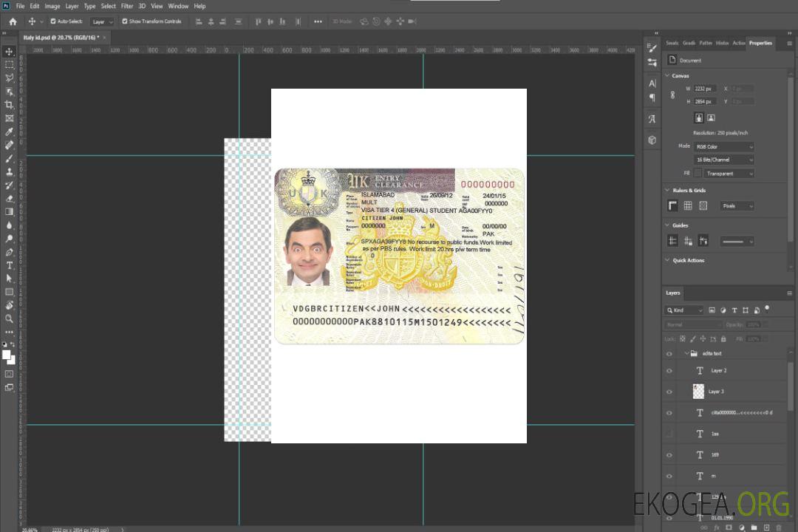Screen dimensions: 798x532
Task: Select the Lasso tool
Action: click(9, 78)
